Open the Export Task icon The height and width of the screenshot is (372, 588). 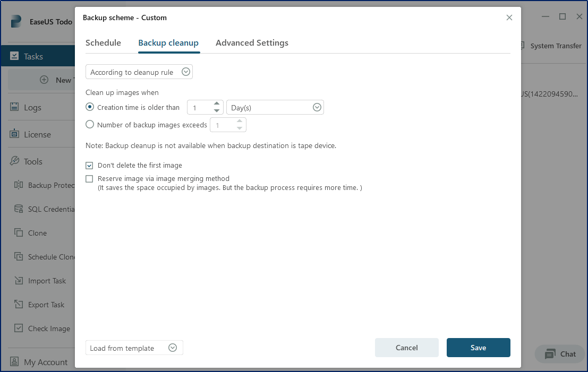pyautogui.click(x=19, y=305)
